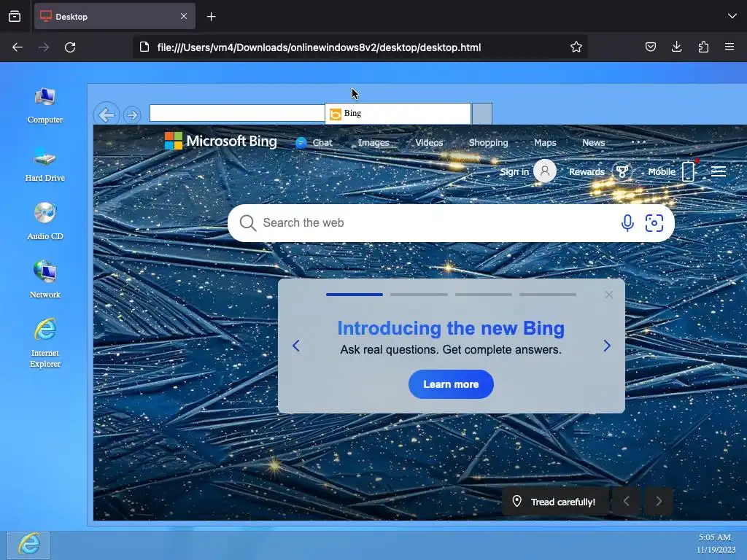
Task: Open the Bing hamburger menu
Action: point(719,171)
